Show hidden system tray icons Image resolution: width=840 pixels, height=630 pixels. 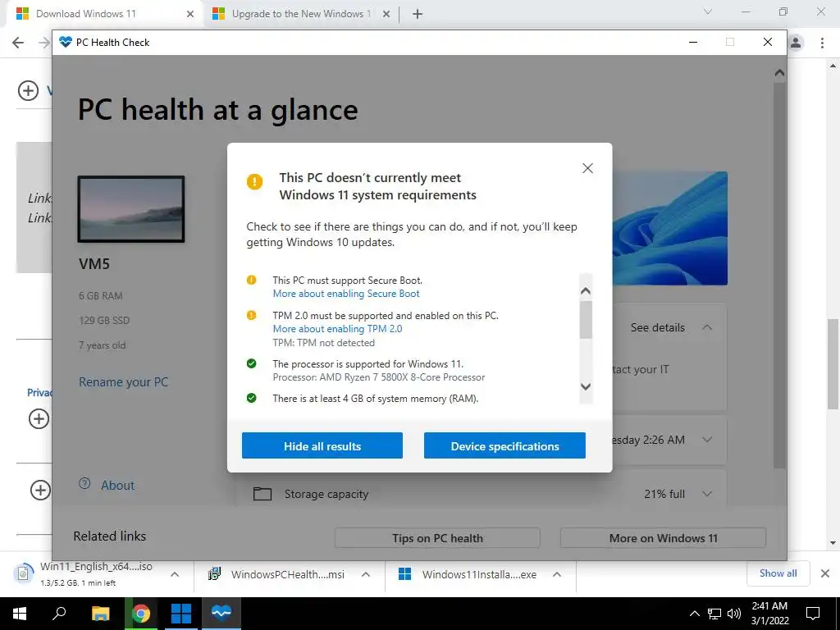694,614
